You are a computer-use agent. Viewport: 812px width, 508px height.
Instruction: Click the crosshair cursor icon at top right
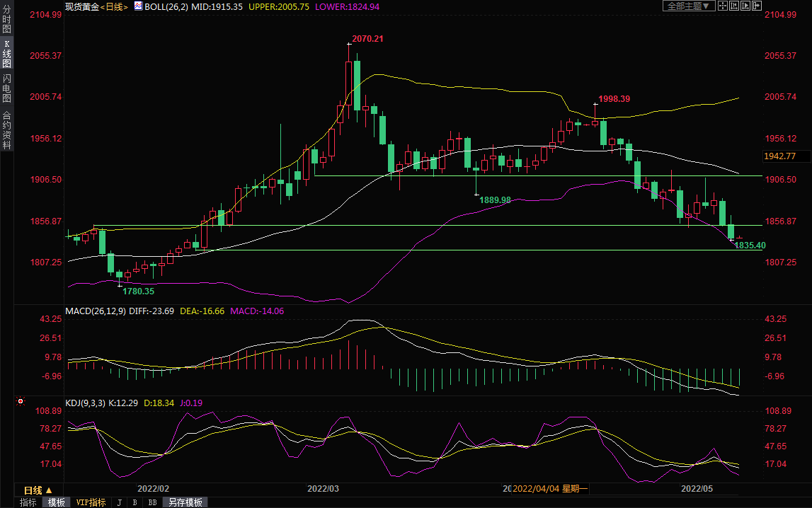pos(724,6)
